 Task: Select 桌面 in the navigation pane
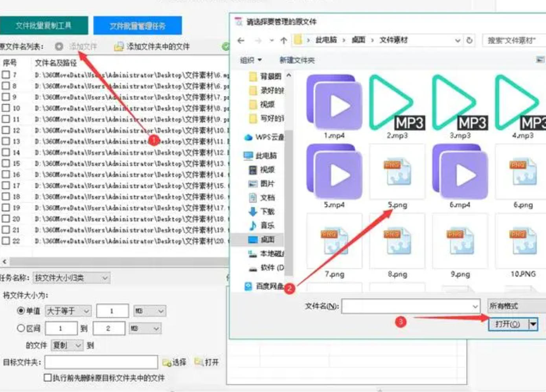point(262,239)
